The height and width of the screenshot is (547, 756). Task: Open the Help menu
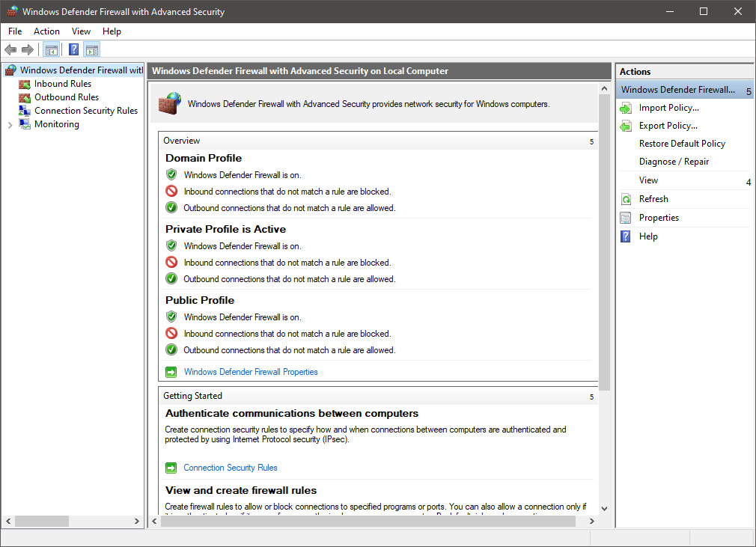click(112, 31)
